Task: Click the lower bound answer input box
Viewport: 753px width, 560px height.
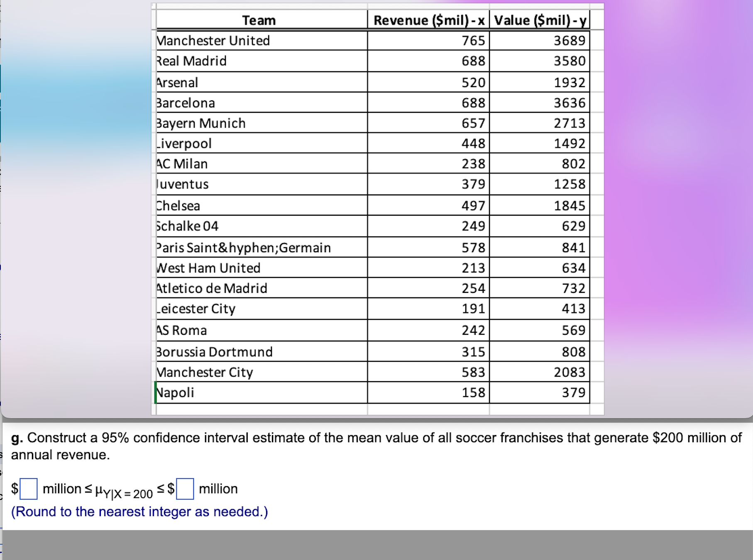Action: pyautogui.click(x=29, y=489)
